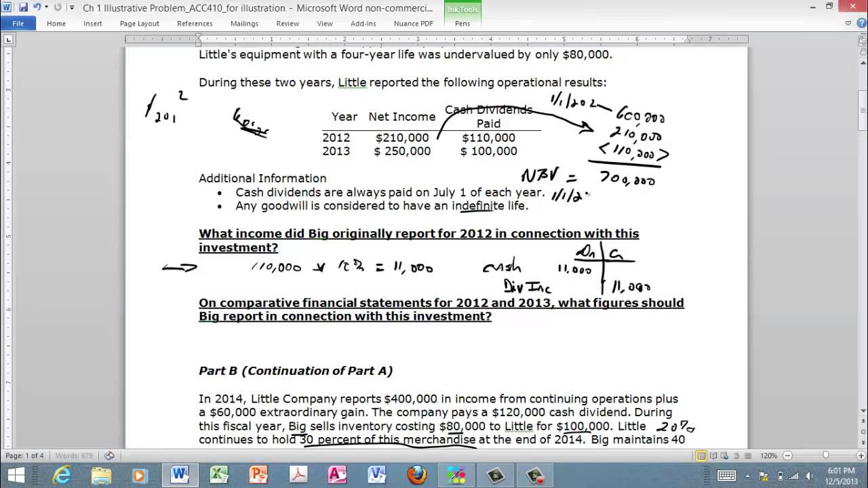Open the colorful paint app taskbar icon
Viewport: 868px width, 488px height.
[x=456, y=475]
